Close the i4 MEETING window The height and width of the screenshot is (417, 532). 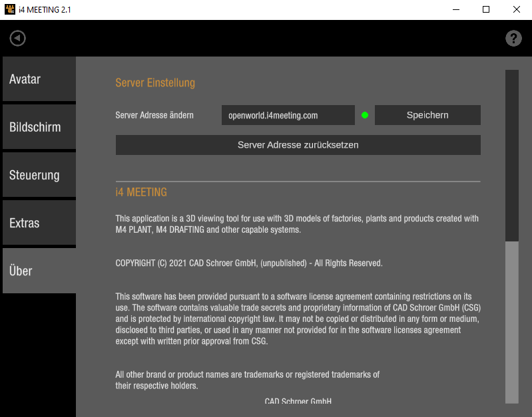click(516, 9)
